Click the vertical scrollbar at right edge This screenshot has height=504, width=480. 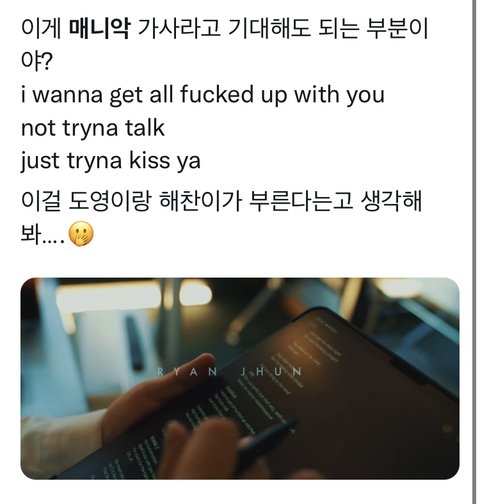474,252
